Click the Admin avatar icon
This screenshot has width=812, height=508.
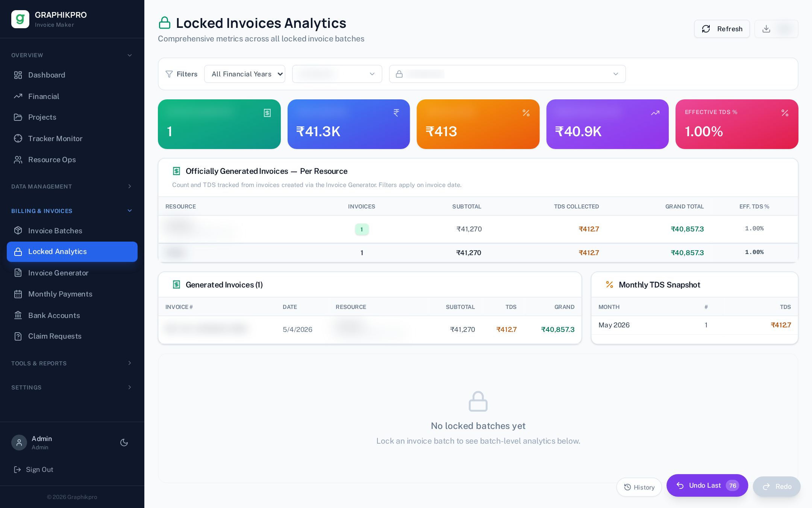coord(19,443)
